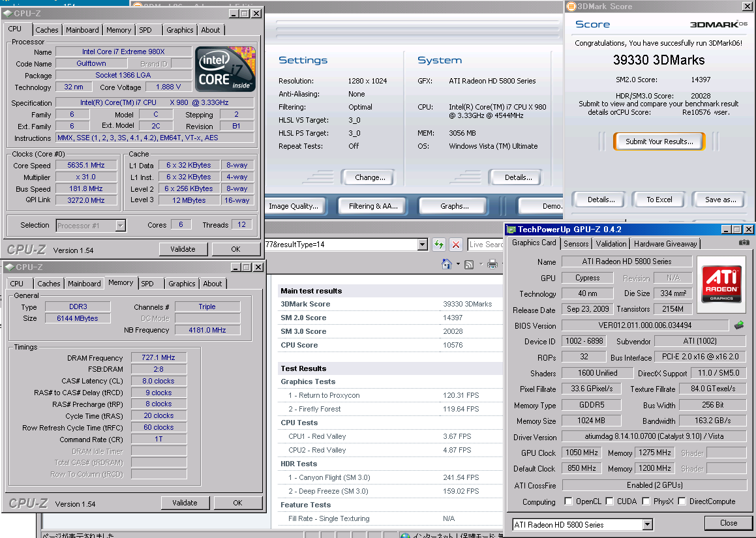Click the Intel Core i7 logo in CPU-Z
Viewport: 756px width, 538px height.
pos(226,69)
